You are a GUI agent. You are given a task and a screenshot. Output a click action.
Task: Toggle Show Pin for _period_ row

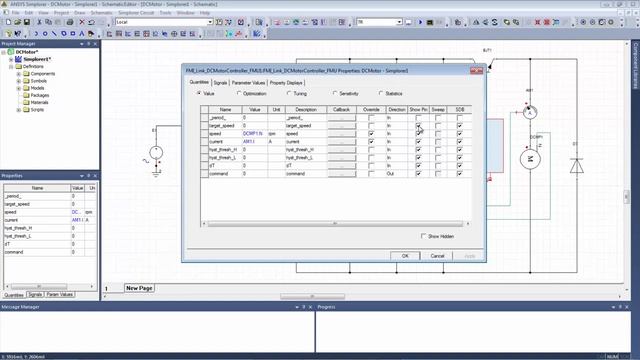[418, 118]
